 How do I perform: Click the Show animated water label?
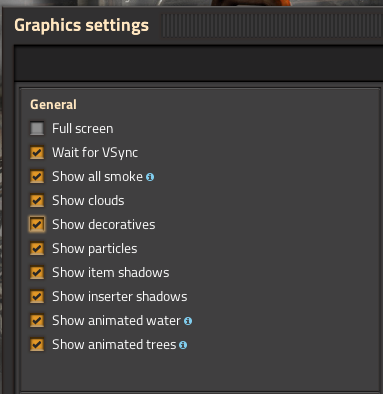(x=116, y=321)
